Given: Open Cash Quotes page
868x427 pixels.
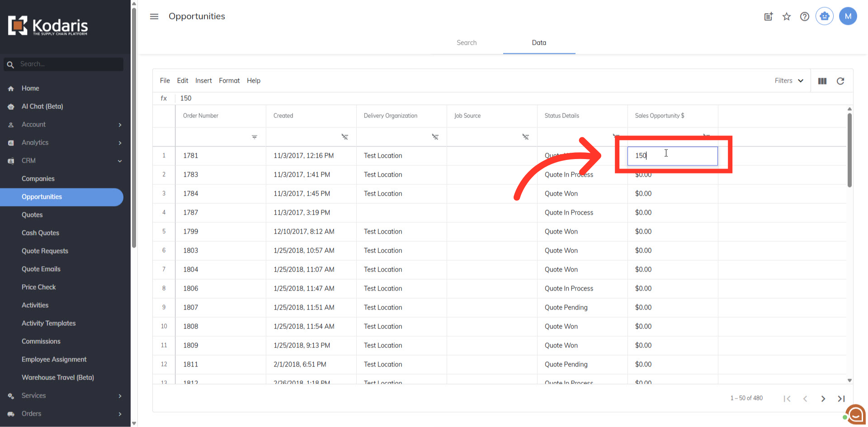Looking at the screenshot, I should [x=40, y=233].
